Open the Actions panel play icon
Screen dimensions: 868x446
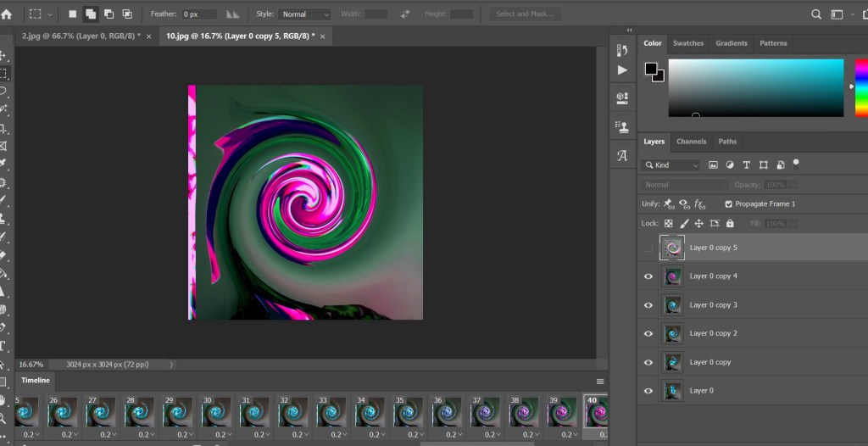(622, 70)
